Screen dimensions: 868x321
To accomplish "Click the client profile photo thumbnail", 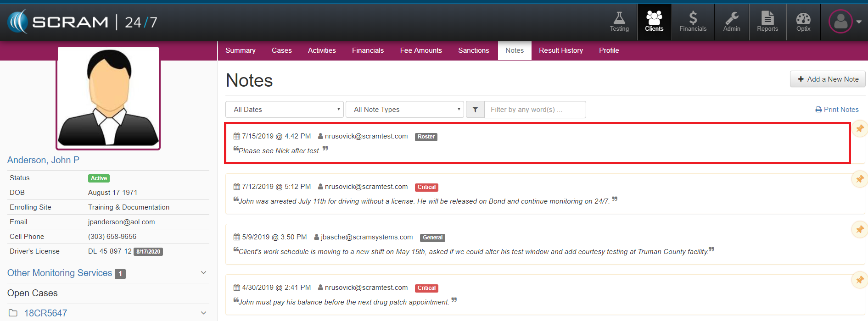I will [108, 98].
